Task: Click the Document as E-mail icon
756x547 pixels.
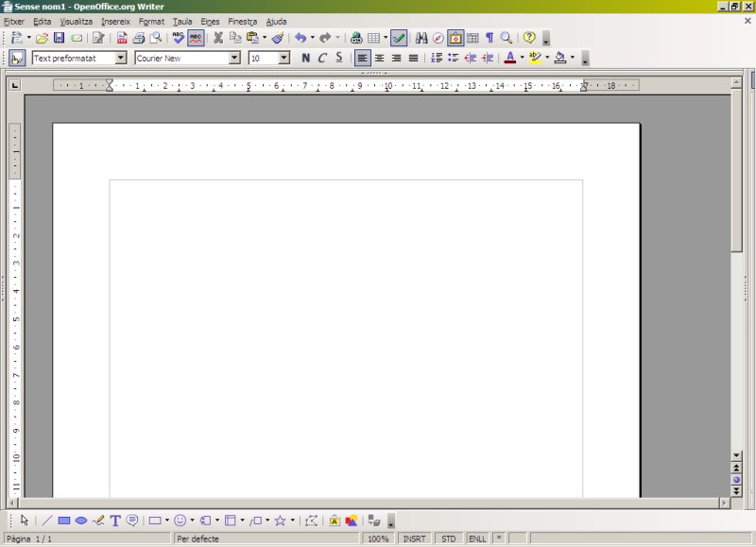Action: 77,38
